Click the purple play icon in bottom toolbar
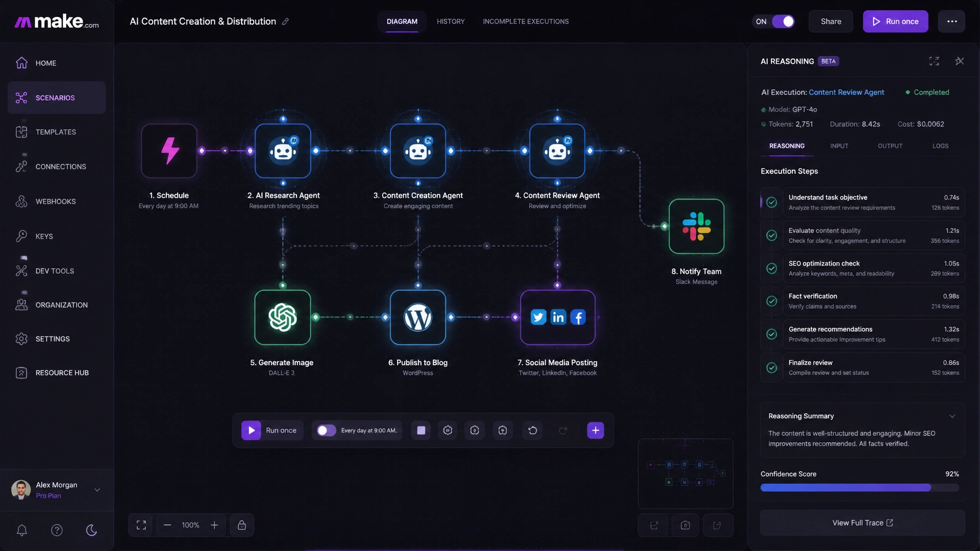 coord(251,430)
